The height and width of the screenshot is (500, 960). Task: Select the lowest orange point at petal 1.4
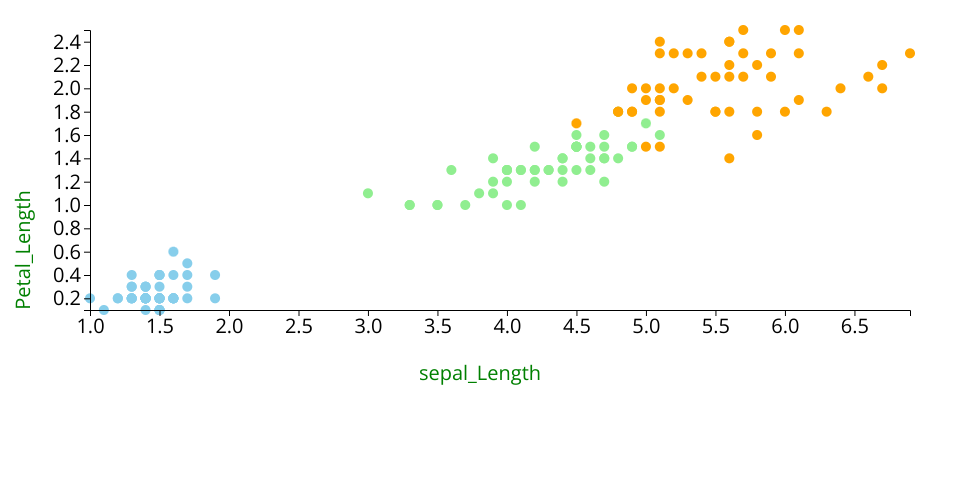click(x=729, y=158)
